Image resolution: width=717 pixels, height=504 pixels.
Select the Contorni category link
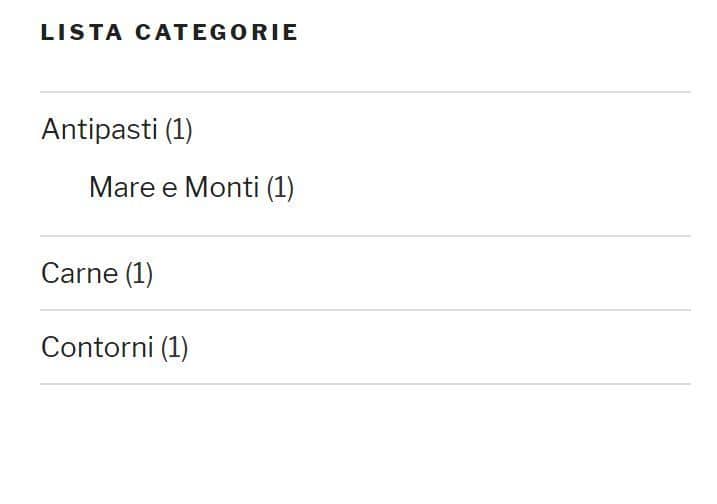click(97, 348)
